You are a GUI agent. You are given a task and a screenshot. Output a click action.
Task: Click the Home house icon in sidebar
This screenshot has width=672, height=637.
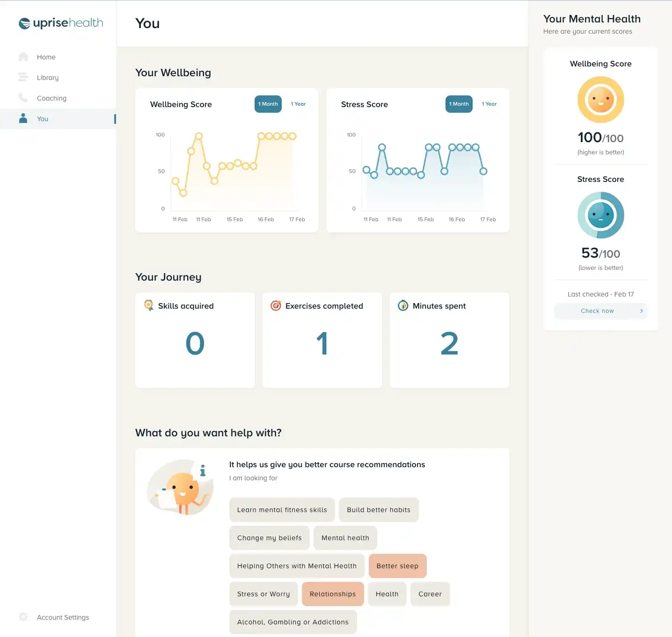[x=23, y=57]
